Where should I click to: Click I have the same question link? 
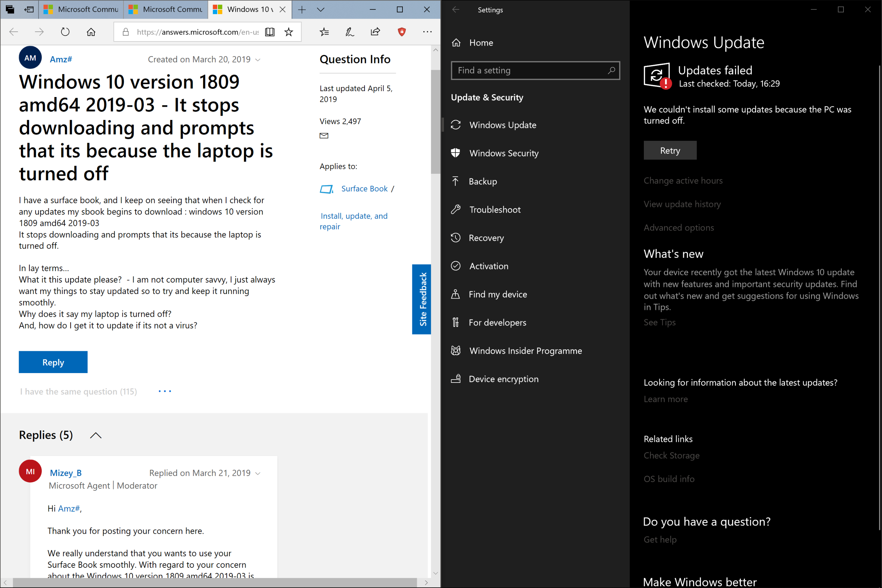pos(78,391)
